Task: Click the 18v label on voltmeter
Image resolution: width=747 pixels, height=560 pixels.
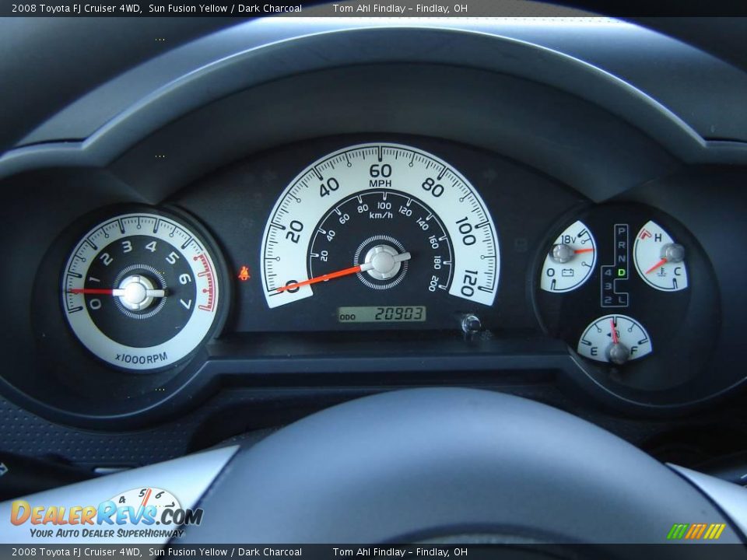Action: pyautogui.click(x=568, y=238)
